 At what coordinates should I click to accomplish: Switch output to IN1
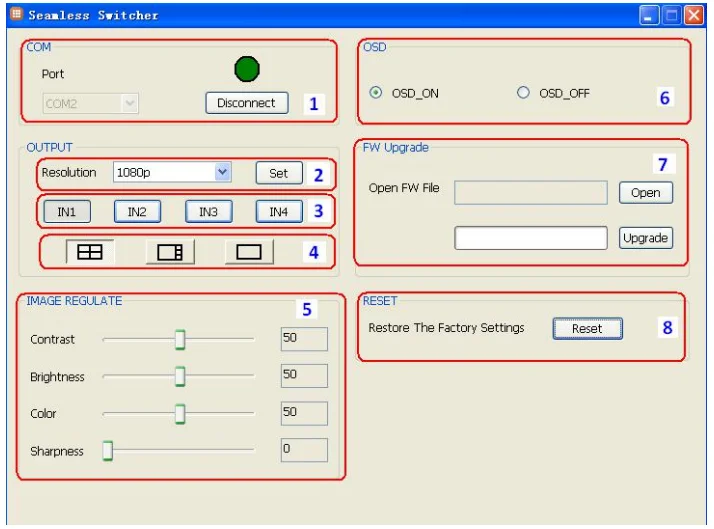(x=67, y=212)
